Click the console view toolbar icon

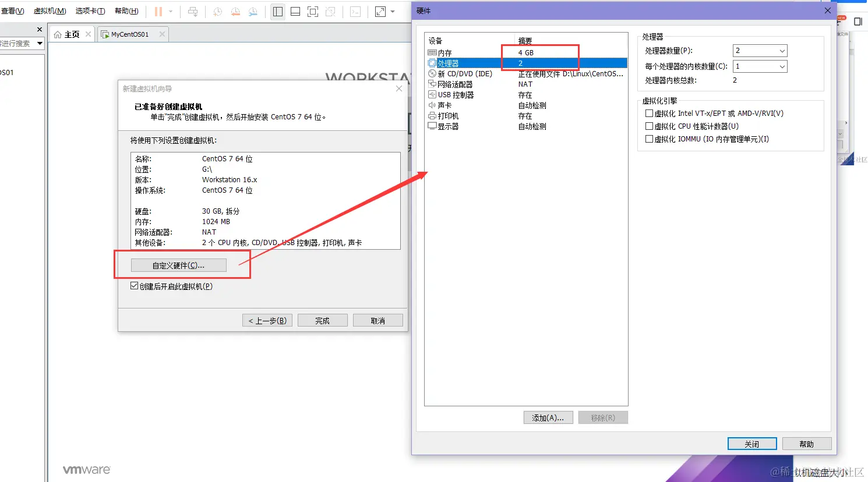[x=355, y=12]
